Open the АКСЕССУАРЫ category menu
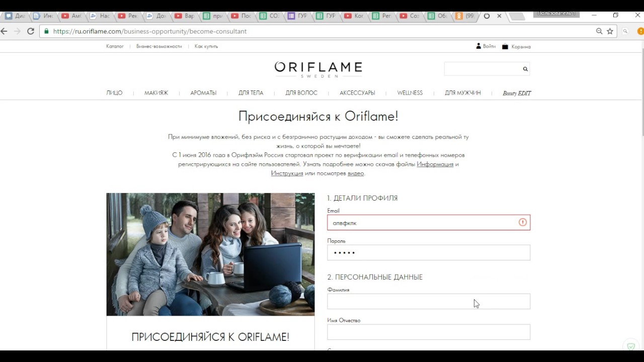Viewport: 644px width, 362px height. coord(357,93)
